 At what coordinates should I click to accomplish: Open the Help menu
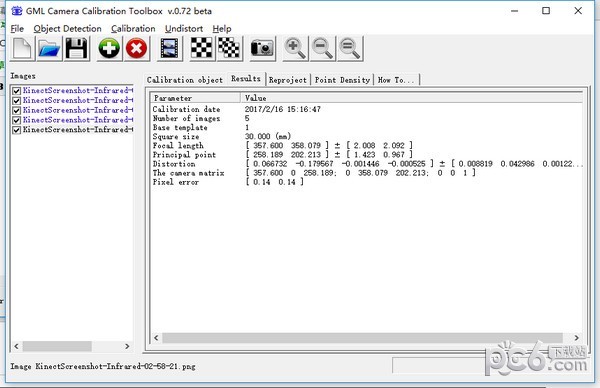pyautogui.click(x=222, y=29)
